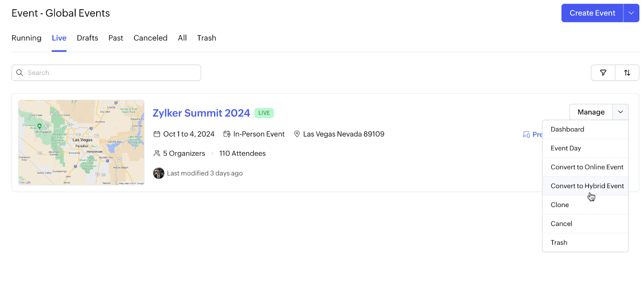Click the In-Person Event type icon
Viewport: 644px width, 282px height.
pos(227,134)
